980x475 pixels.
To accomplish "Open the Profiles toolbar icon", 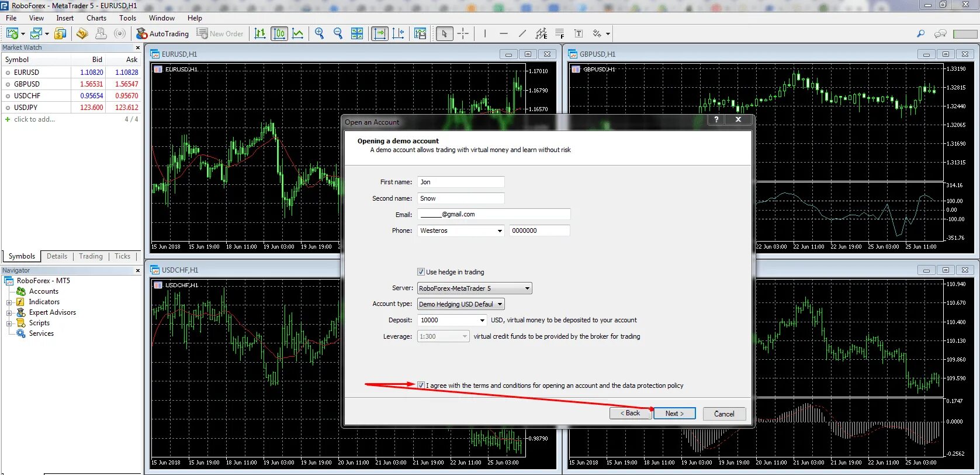I will click(37, 34).
